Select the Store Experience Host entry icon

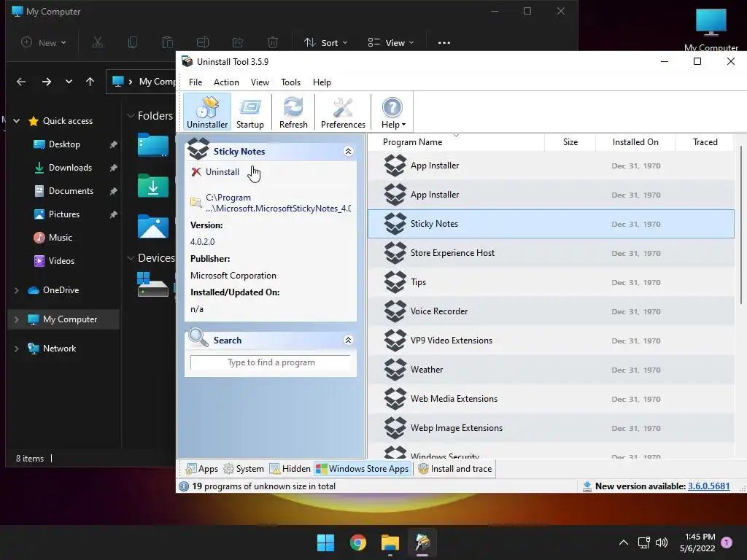click(x=395, y=253)
